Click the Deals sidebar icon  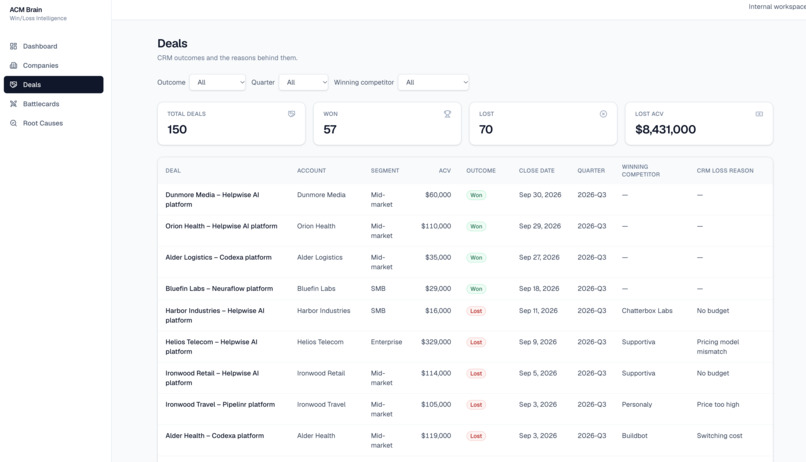(13, 85)
